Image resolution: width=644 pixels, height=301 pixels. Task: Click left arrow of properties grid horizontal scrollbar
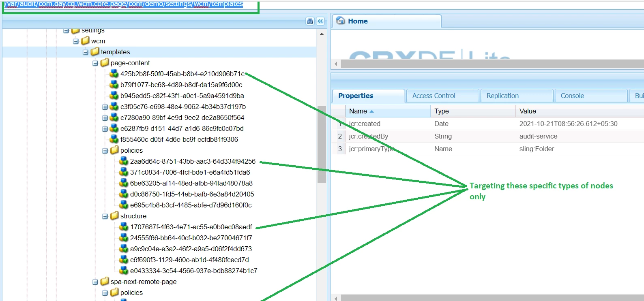pyautogui.click(x=336, y=298)
